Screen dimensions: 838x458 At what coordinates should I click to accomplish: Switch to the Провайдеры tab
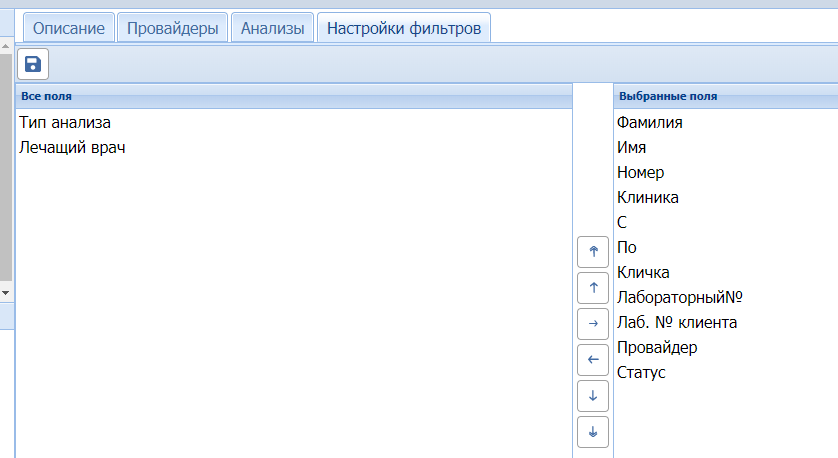(173, 28)
